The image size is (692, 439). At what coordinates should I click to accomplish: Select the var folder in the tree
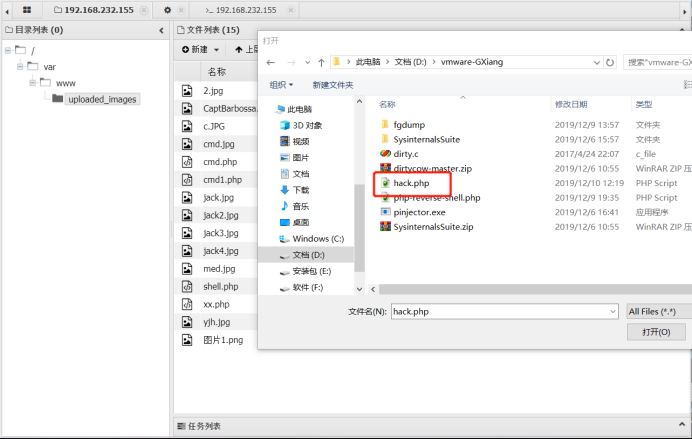pyautogui.click(x=49, y=67)
